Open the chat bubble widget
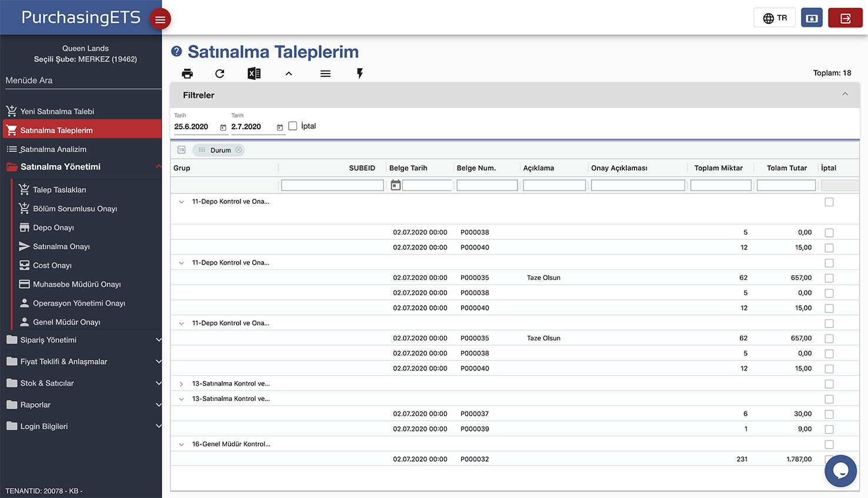Screen dimensions: 868x498 [840, 471]
